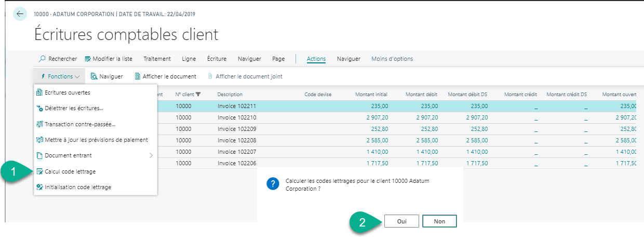Click the back arrow button
Viewport: 644px width, 239px height.
[20, 14]
